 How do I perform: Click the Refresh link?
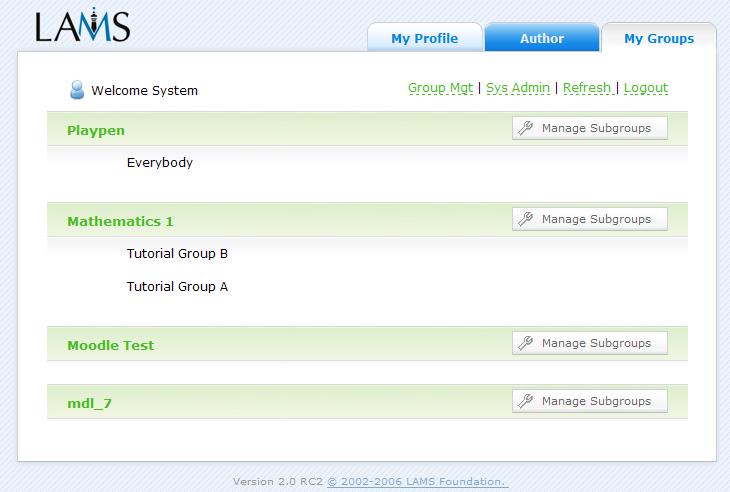(587, 88)
